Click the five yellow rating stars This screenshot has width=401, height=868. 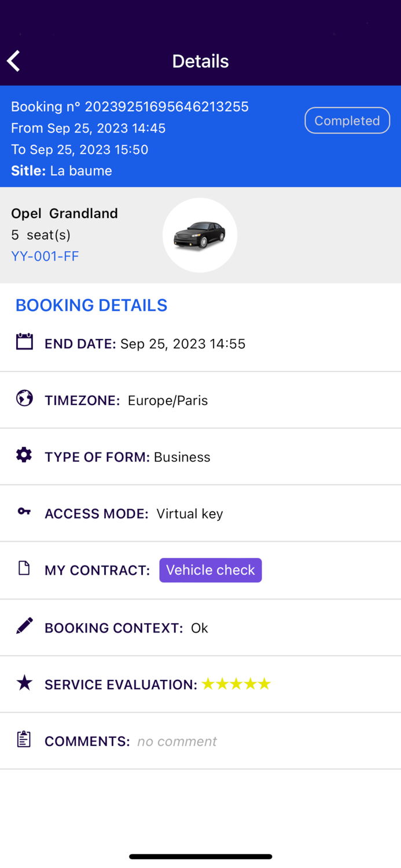point(236,684)
